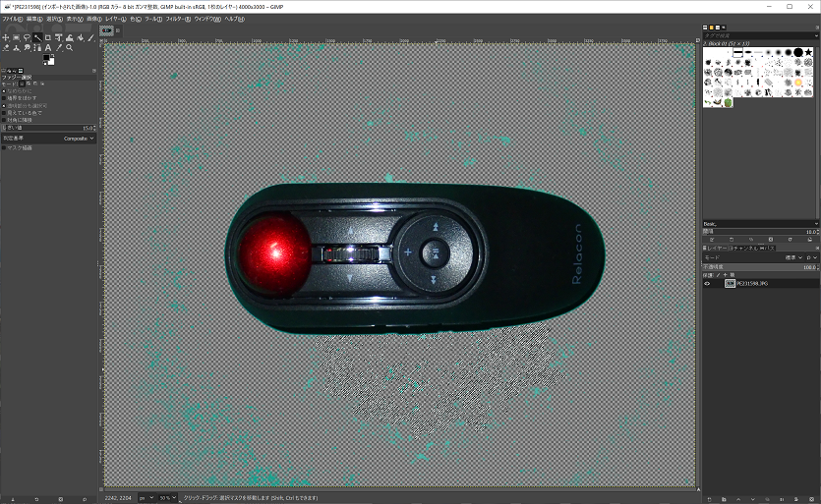Click the Open brush as image icon

(x=810, y=239)
